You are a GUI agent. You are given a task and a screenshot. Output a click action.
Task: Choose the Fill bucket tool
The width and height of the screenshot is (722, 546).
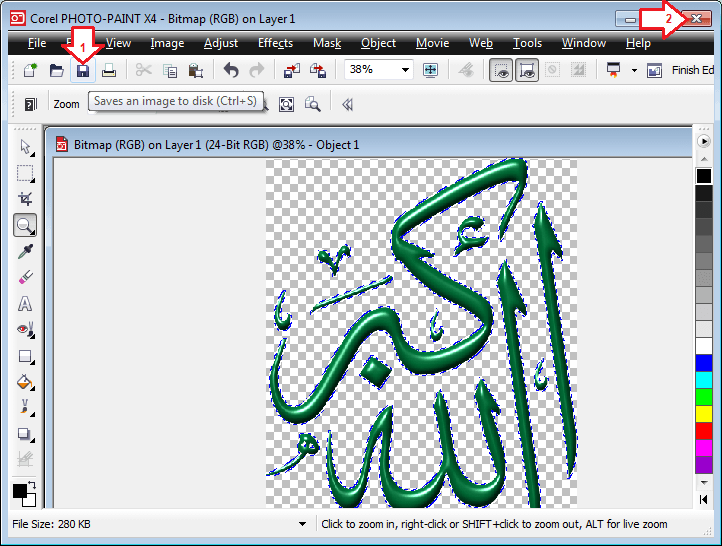(x=25, y=382)
